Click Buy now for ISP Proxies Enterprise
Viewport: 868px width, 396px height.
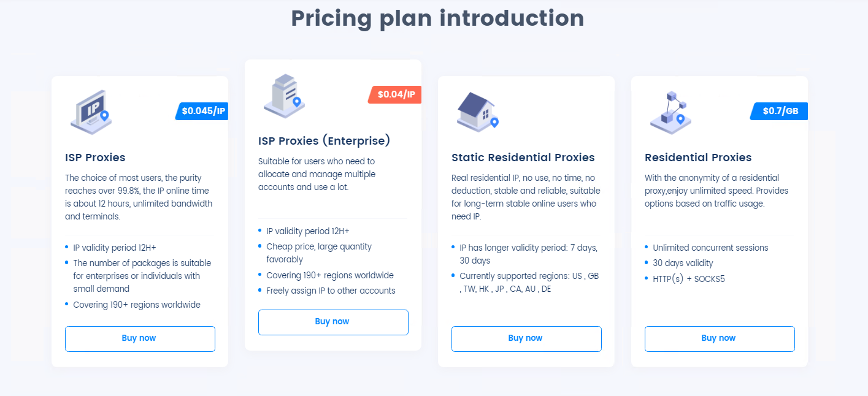[x=333, y=321]
